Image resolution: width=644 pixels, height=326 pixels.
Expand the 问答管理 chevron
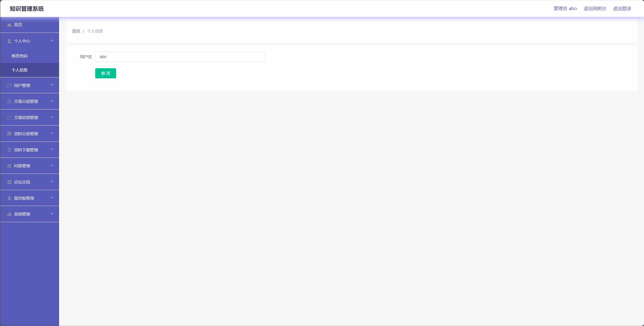[x=52, y=166]
